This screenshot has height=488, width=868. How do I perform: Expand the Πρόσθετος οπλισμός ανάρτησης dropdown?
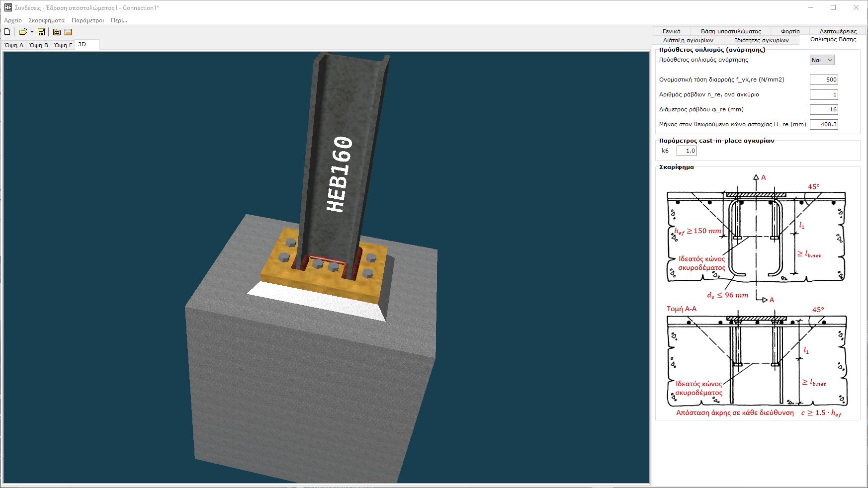[822, 60]
